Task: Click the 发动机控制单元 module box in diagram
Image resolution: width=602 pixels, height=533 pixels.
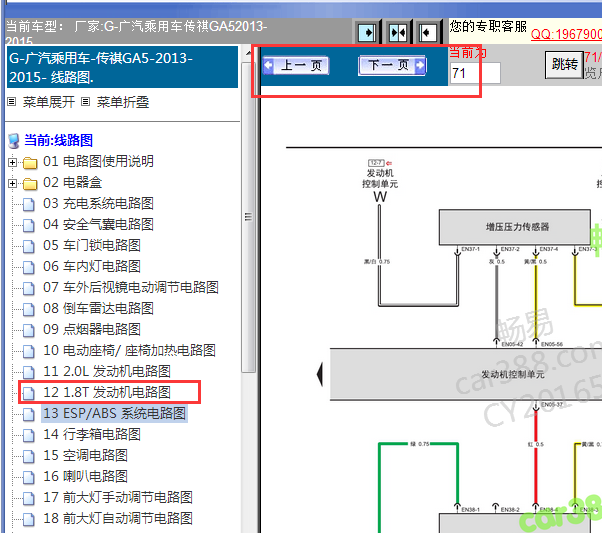Action: 466,374
